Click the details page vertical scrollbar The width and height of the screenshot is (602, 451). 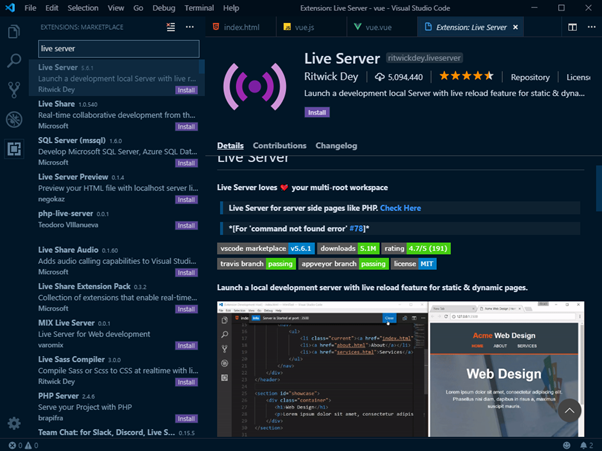point(599,188)
